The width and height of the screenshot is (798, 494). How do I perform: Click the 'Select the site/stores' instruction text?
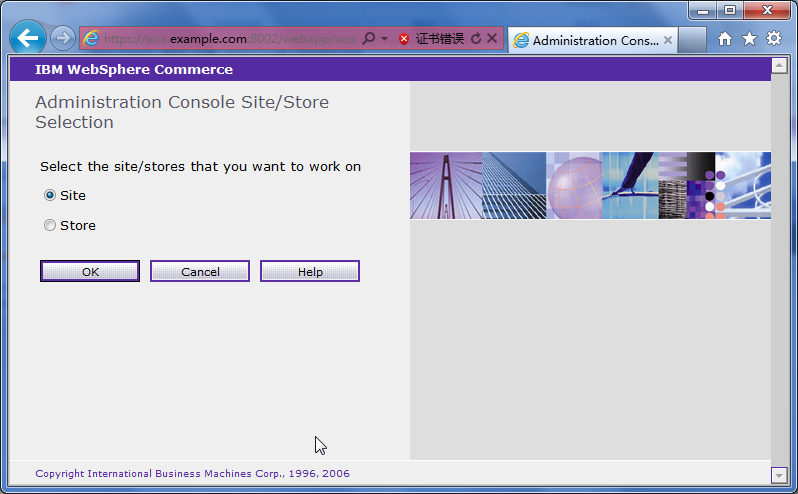(201, 167)
